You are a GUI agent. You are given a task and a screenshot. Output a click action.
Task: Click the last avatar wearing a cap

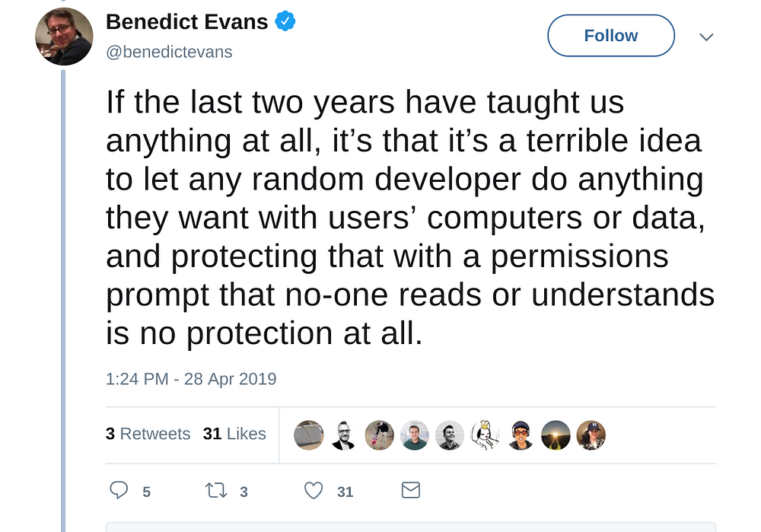point(591,435)
